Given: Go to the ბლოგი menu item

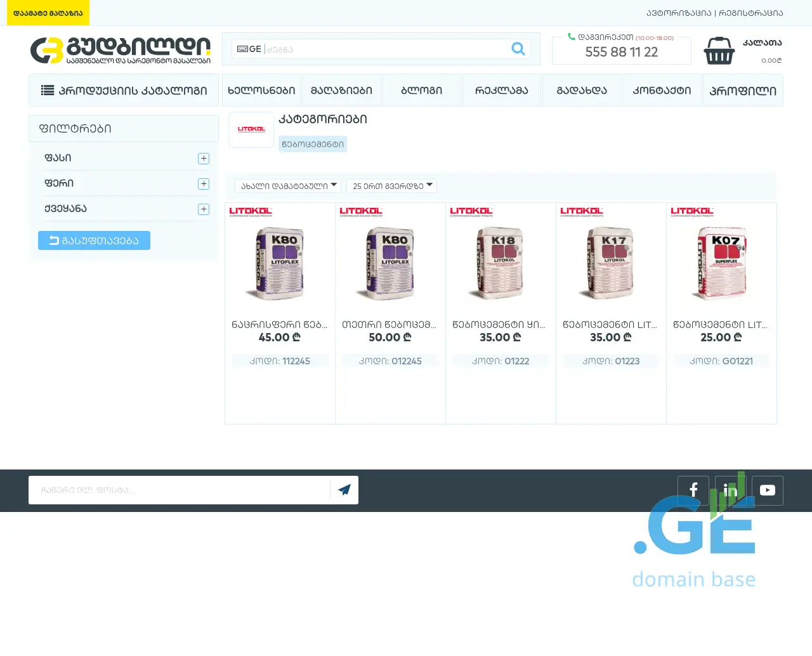Looking at the screenshot, I should click(421, 91).
